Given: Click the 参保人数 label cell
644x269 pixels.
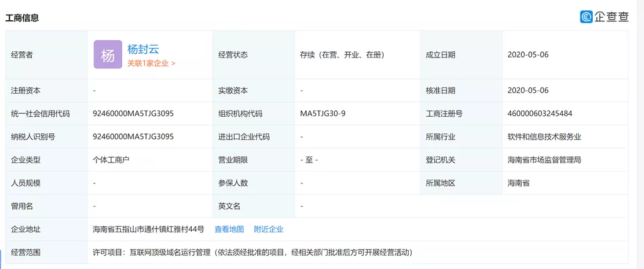Looking at the screenshot, I should [254, 183].
